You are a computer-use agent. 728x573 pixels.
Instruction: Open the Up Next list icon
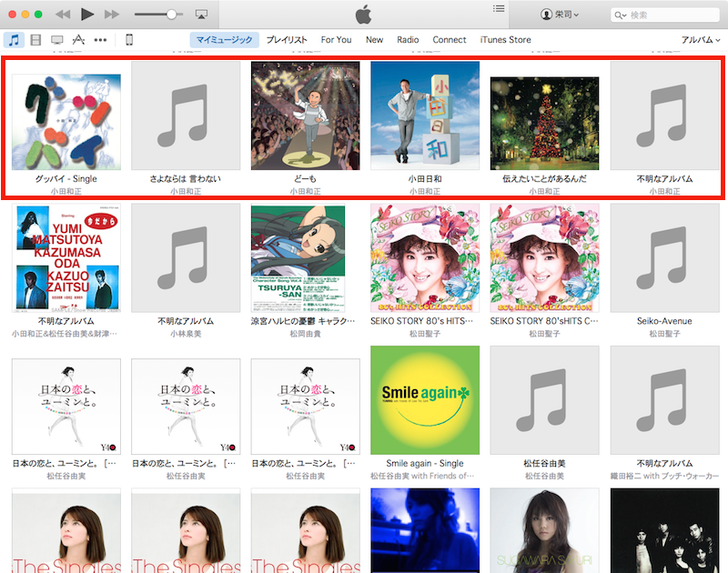(x=499, y=8)
